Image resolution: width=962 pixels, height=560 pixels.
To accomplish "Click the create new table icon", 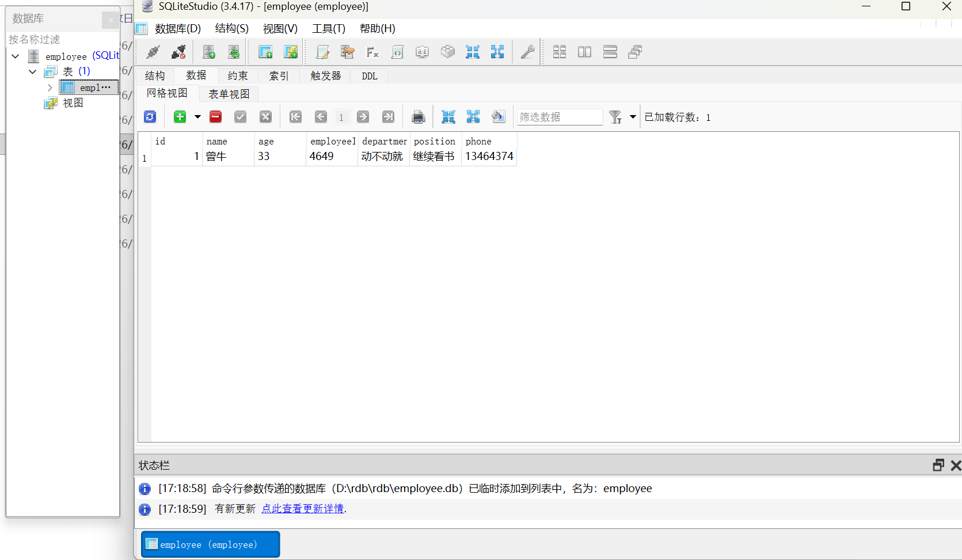I will (x=265, y=52).
